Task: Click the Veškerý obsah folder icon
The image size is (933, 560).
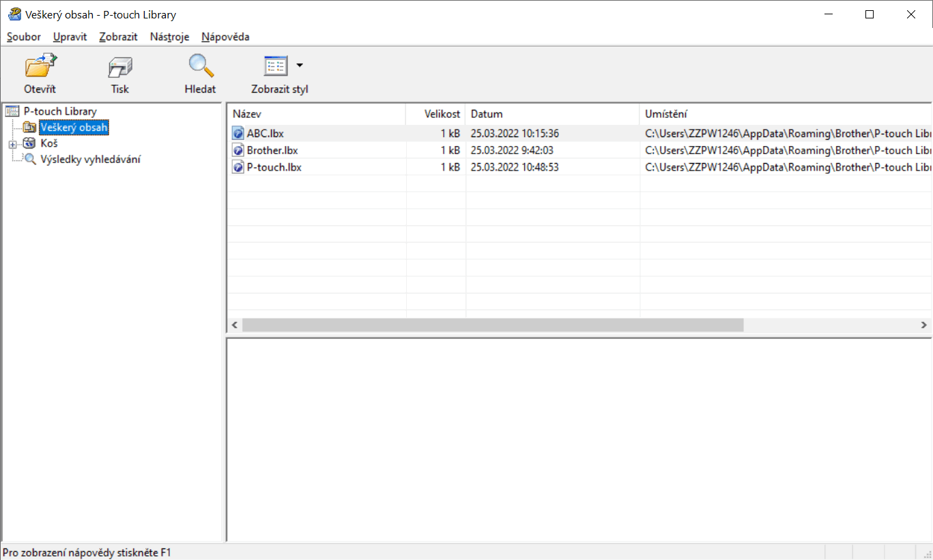Action: (29, 128)
